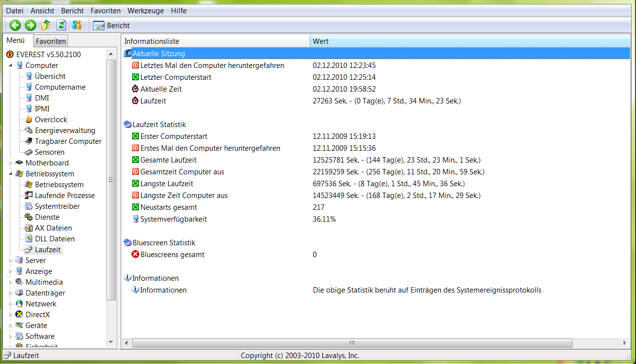Go up one level with the folder arrow icon
The height and width of the screenshot is (364, 636).
(46, 25)
